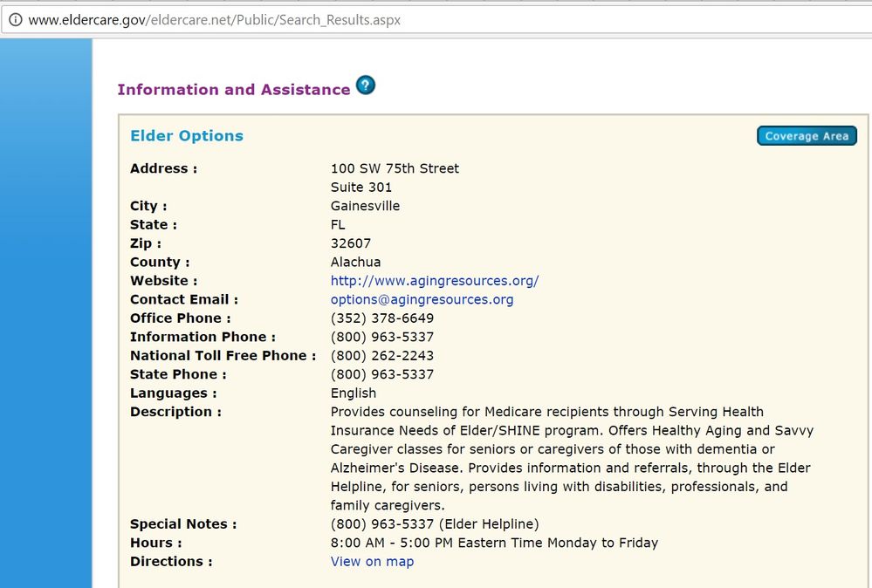Click the Elder Options heading
872x588 pixels.
(x=187, y=136)
